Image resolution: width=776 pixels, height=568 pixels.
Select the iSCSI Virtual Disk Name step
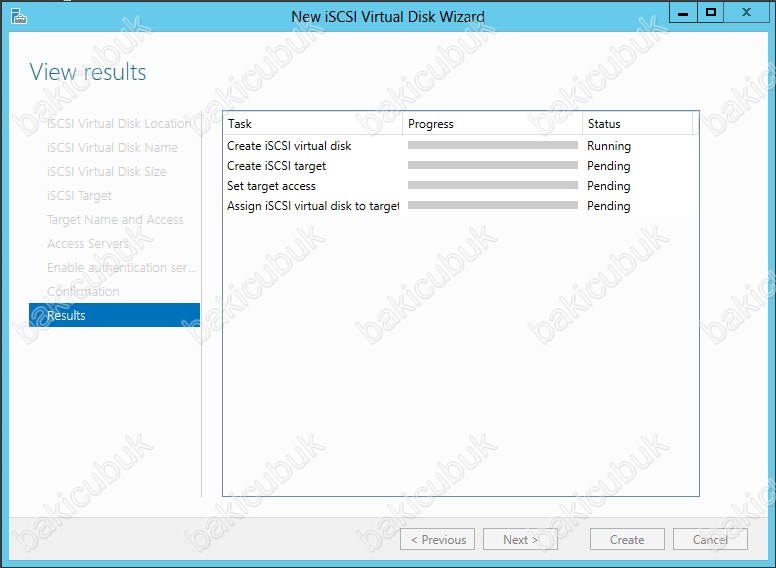pyautogui.click(x=112, y=147)
